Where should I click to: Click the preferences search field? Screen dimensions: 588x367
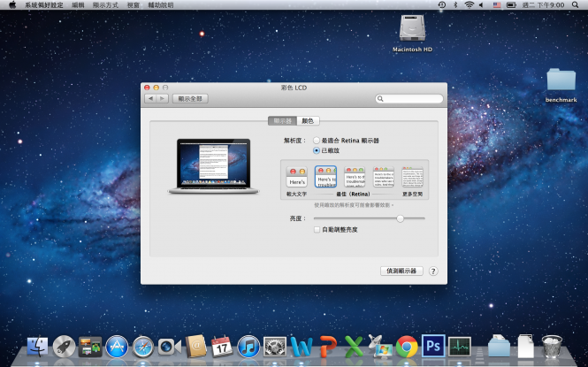click(x=409, y=98)
